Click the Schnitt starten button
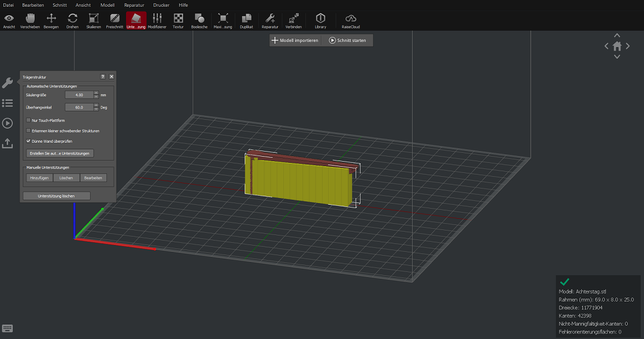The image size is (644, 339). (x=348, y=40)
